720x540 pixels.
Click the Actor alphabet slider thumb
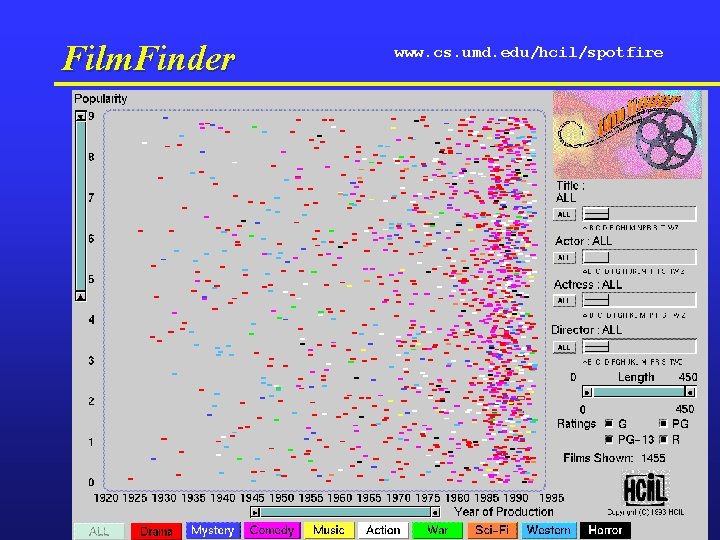[596, 257]
